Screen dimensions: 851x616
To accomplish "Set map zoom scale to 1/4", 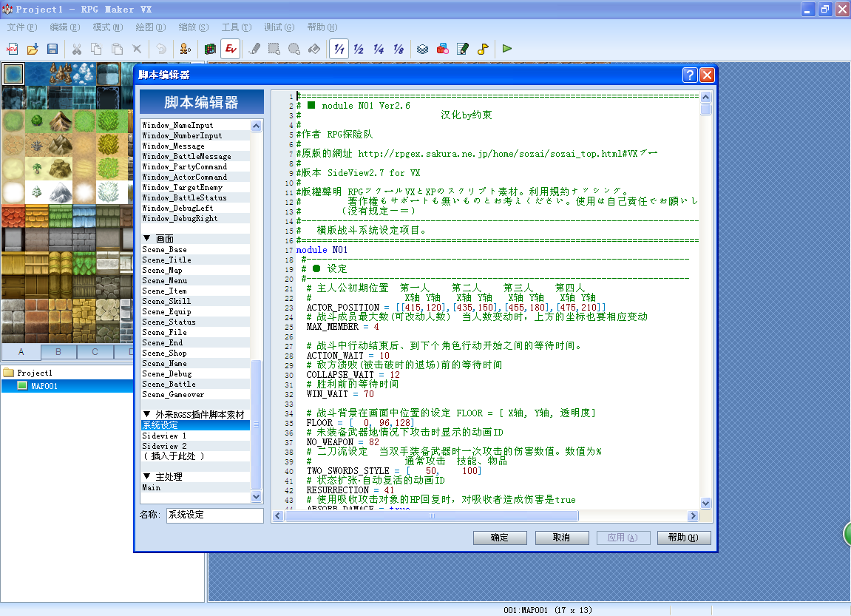I will tap(379, 49).
